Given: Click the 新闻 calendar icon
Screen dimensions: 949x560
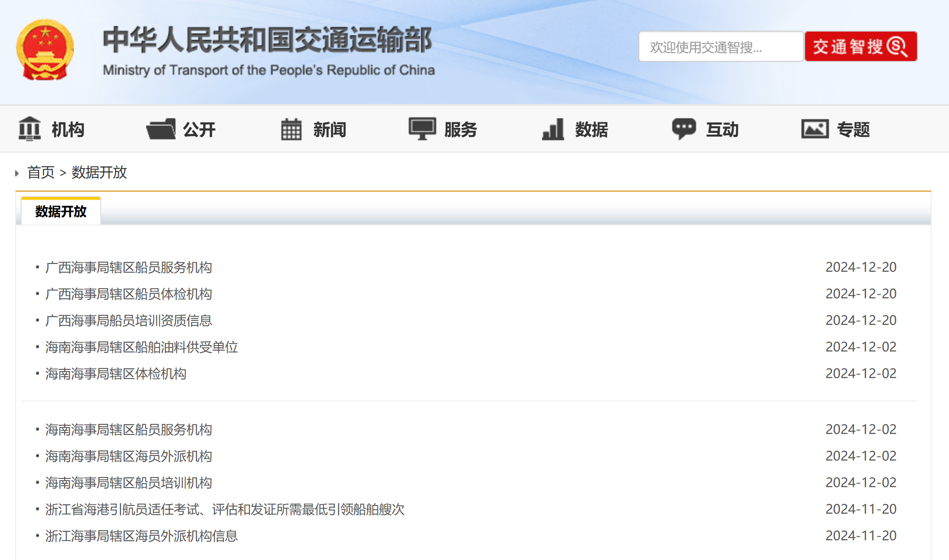Looking at the screenshot, I should click(291, 129).
